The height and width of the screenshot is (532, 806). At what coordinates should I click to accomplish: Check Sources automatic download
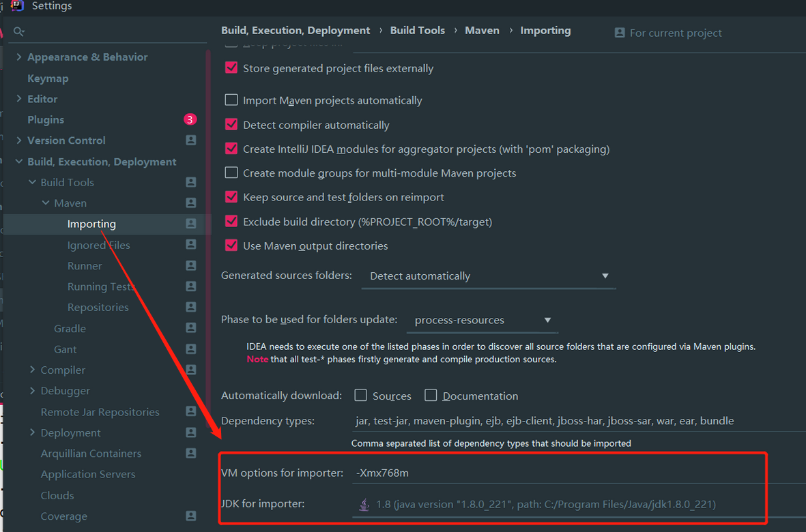click(361, 396)
